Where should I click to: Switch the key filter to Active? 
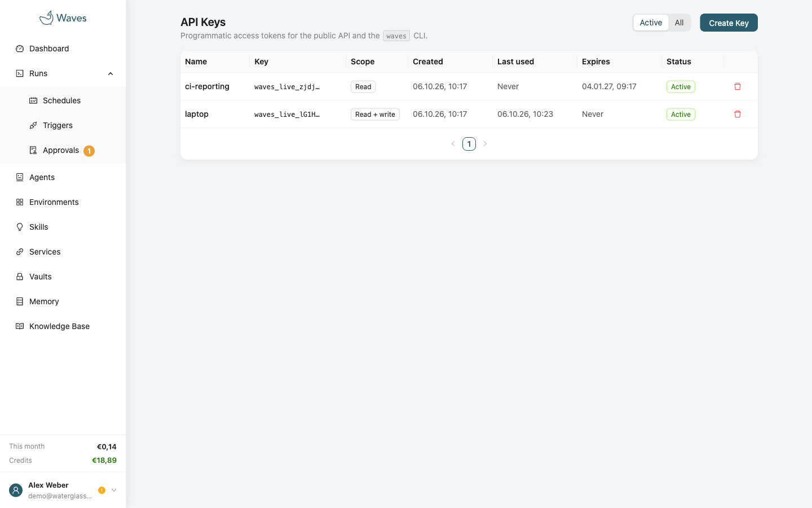click(651, 23)
